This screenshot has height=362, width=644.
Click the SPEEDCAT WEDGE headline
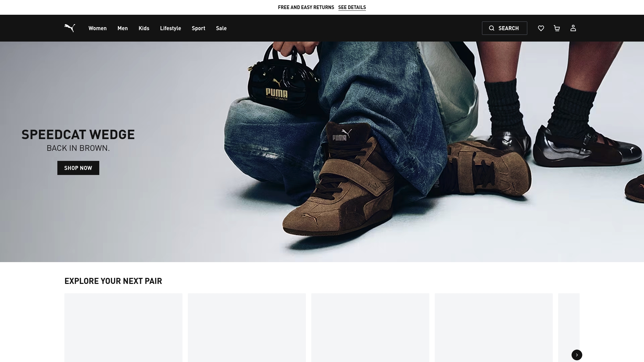(78, 134)
